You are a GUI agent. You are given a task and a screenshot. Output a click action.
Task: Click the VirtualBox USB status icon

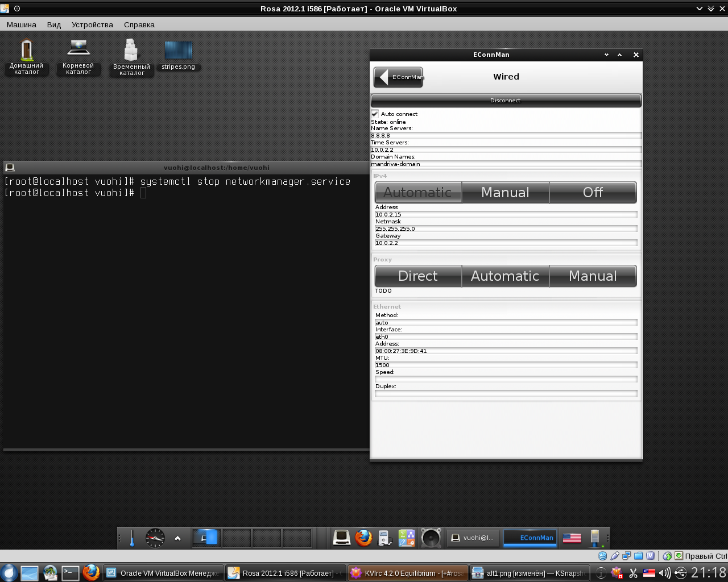(614, 556)
